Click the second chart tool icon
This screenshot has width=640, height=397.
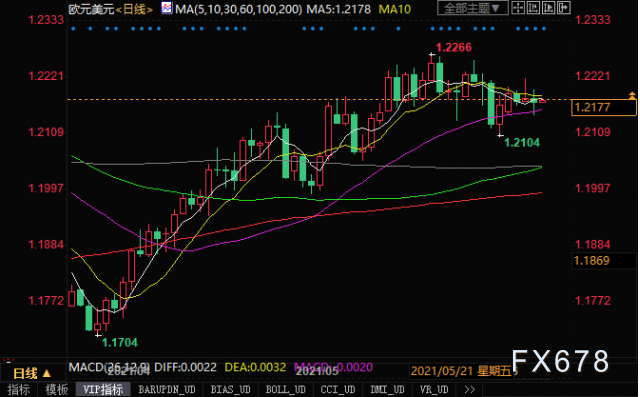point(533,8)
